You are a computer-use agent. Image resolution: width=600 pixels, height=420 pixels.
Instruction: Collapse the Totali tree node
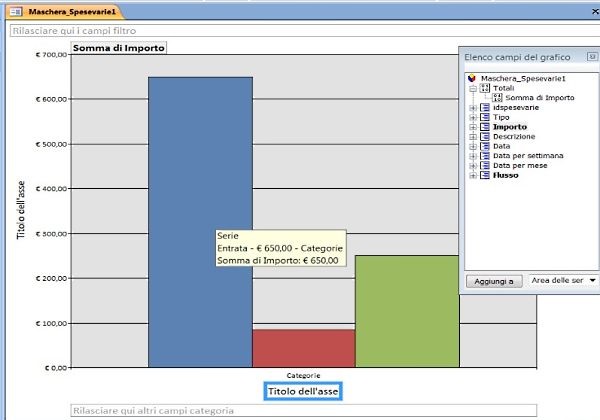473,88
